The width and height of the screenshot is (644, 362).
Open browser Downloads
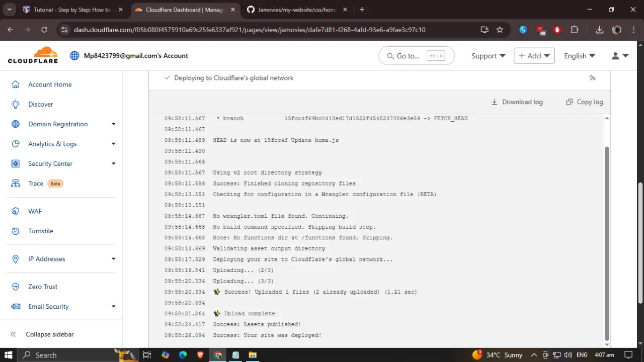(x=599, y=30)
